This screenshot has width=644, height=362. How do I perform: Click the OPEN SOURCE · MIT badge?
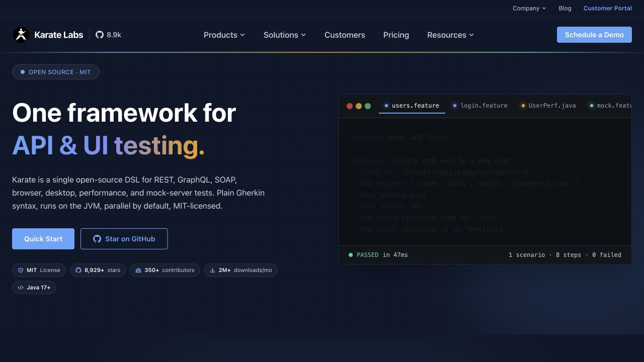click(56, 72)
